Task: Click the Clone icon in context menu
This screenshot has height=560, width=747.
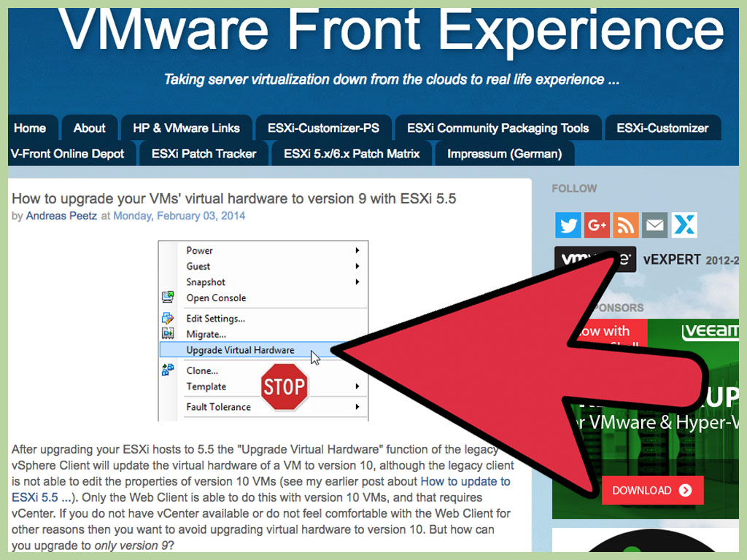Action: pos(168,370)
